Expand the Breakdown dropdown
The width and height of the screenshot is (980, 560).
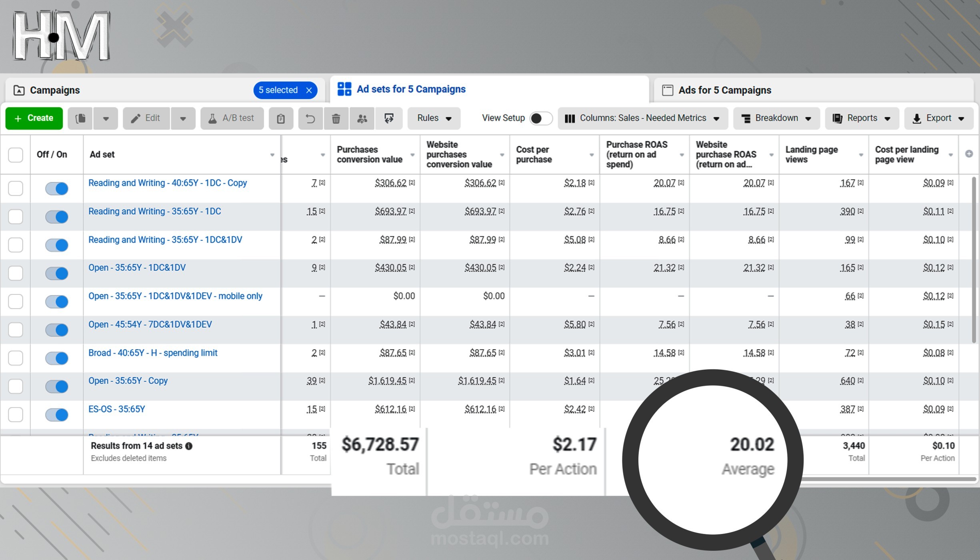[776, 118]
